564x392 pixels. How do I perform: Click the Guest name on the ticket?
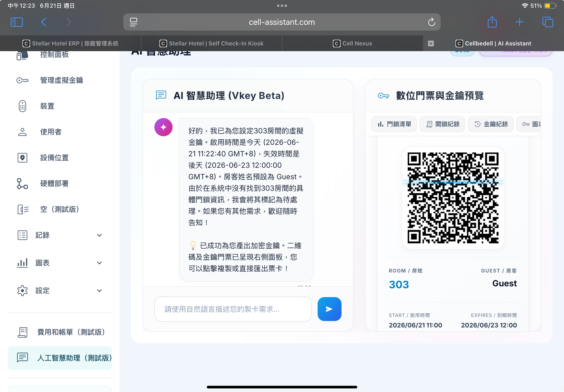coord(504,283)
